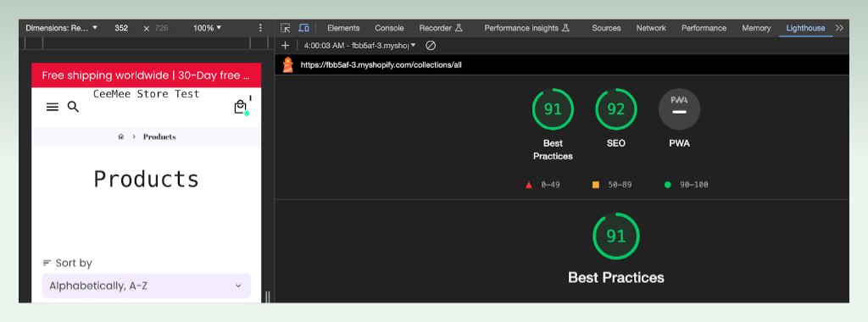Viewport: 868px width, 322px height.
Task: Click the Products breadcrumb text
Action: tap(159, 136)
